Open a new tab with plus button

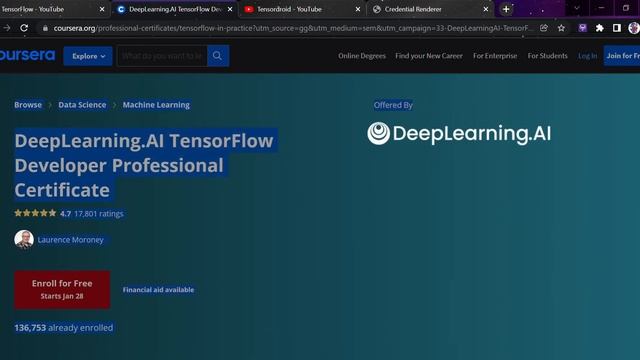tap(506, 9)
